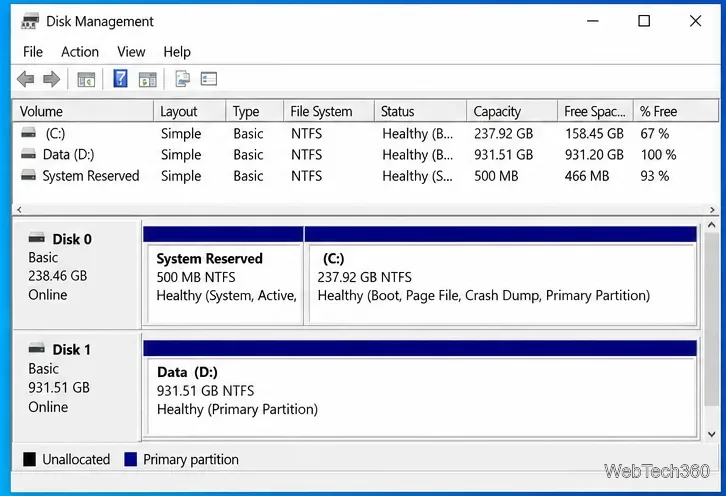The image size is (726, 496).
Task: Minimize the Disk Management window
Action: pos(593,21)
